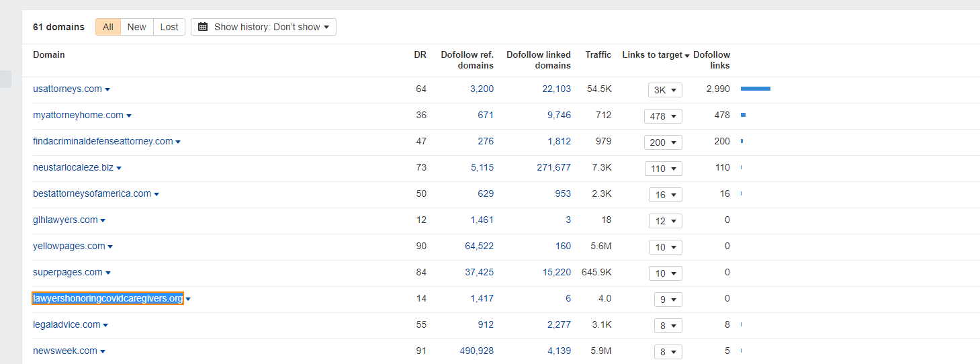Open neustarlocaleze.biz domain link
Image resolution: width=980 pixels, height=364 pixels.
coord(73,167)
